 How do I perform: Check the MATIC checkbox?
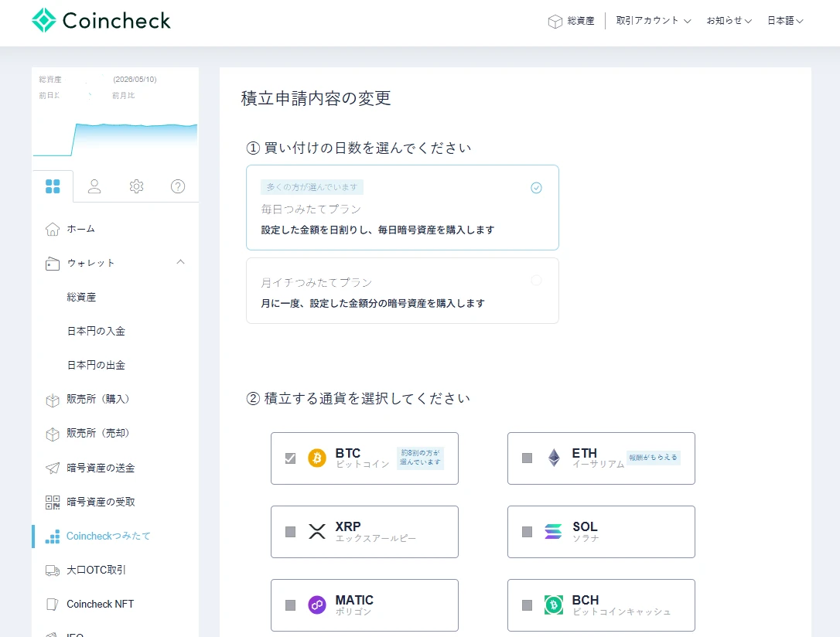tap(290, 605)
